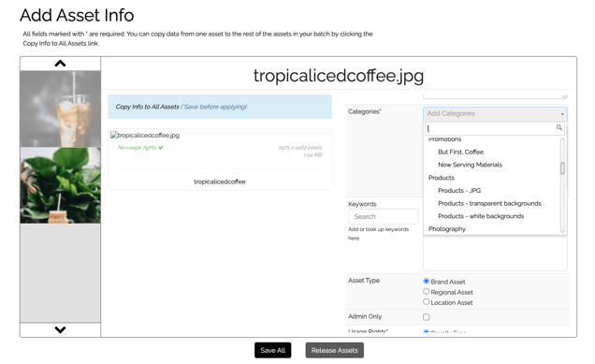Click the up chevron above asset thumbnails
The image size is (595, 364).
point(60,64)
